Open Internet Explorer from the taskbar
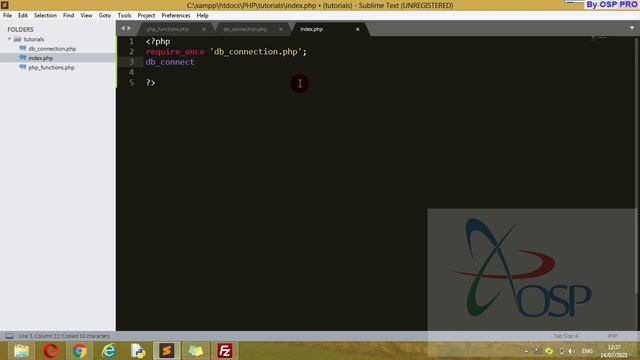Image resolution: width=640 pixels, height=360 pixels. point(109,351)
